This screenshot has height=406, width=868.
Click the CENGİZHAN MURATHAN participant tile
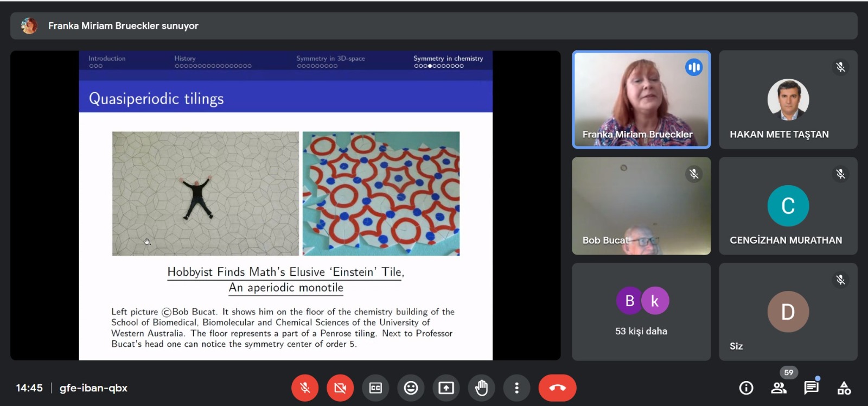coord(788,206)
